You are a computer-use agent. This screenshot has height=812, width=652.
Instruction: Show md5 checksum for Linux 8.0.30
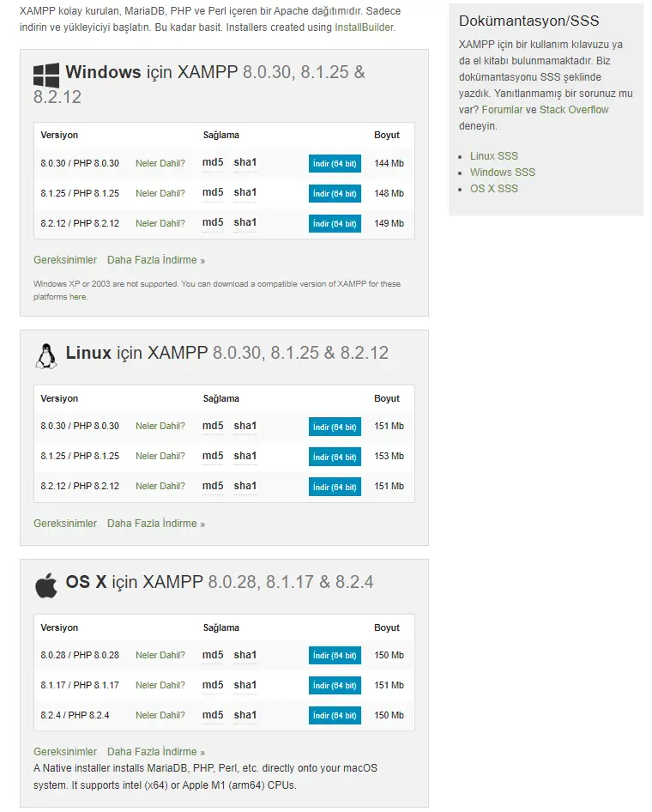tap(213, 426)
